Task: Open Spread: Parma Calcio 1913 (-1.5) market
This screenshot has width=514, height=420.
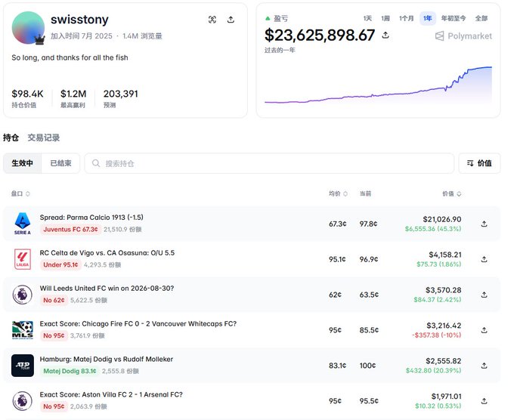Action: click(91, 218)
